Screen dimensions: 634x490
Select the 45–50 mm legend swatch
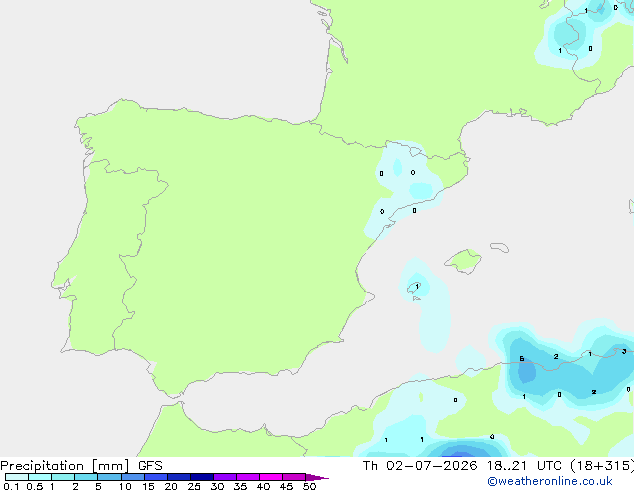click(294, 477)
